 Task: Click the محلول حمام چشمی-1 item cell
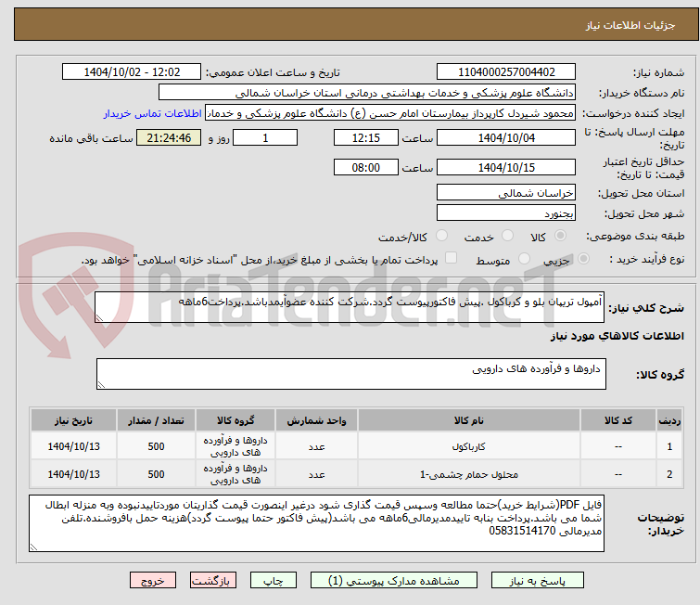coord(469,473)
